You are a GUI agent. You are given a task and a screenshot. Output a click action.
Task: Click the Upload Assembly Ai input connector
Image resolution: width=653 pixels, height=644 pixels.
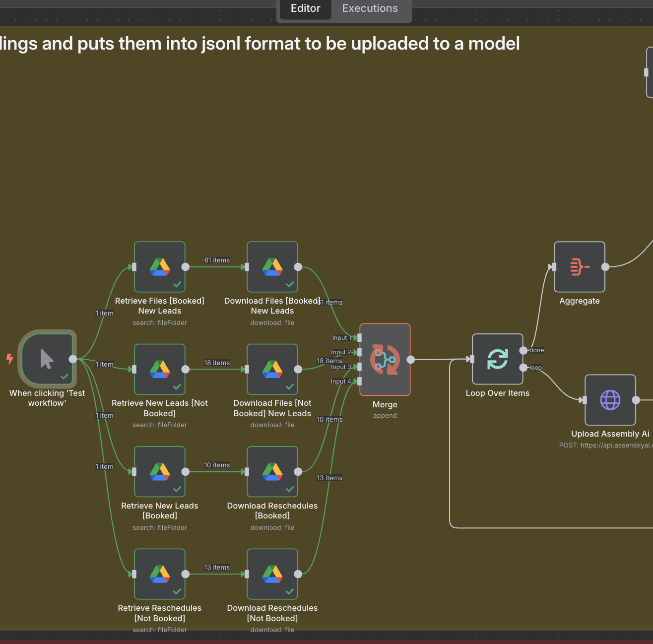coord(585,400)
